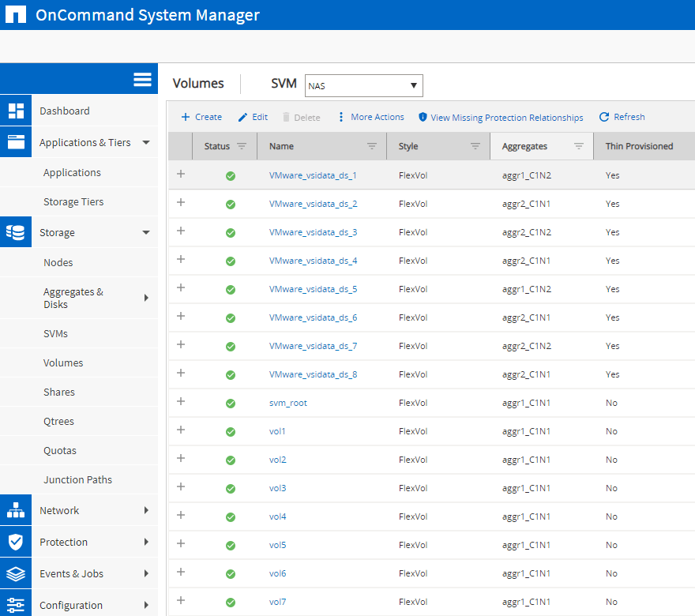Click the Events & Jobs layers icon
Screen dimensions: 695x616
(x=16, y=573)
